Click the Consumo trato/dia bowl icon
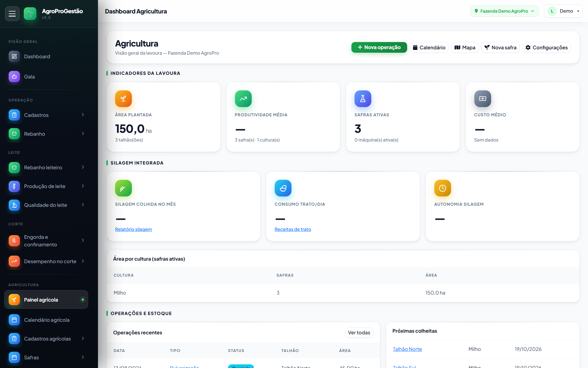The image size is (588, 368). pos(283,188)
